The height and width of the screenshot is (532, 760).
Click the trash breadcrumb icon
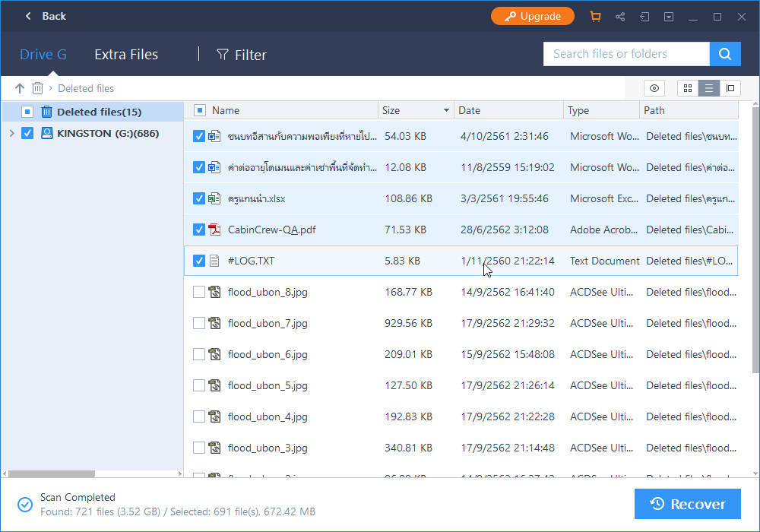[x=37, y=88]
